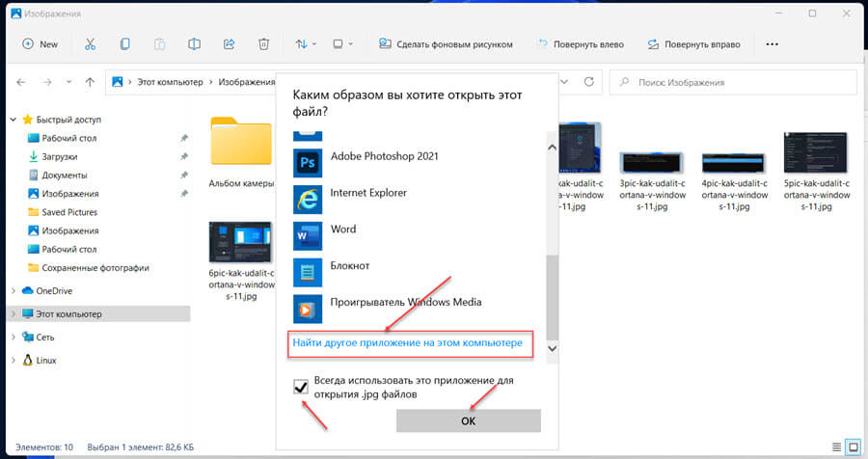Image resolution: width=868 pixels, height=459 pixels.
Task: Click the Поиск: Изображения search field
Action: point(734,83)
